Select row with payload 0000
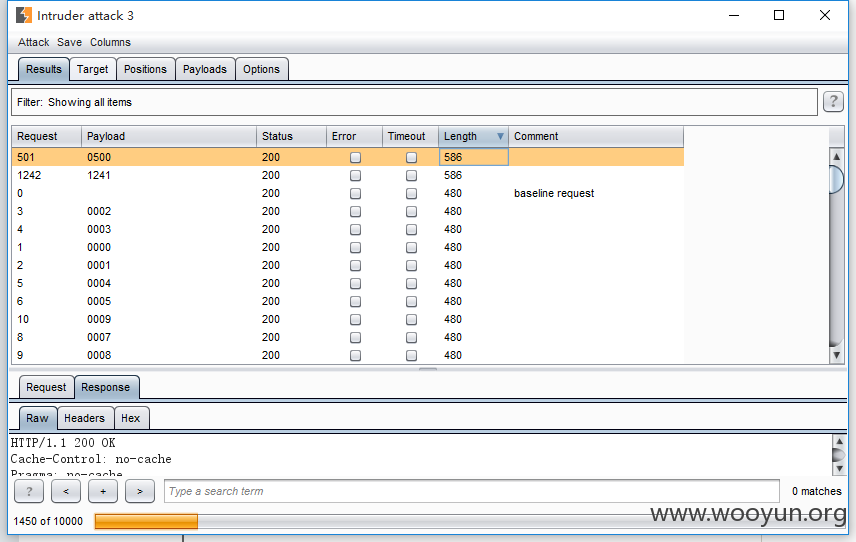This screenshot has width=856, height=542. coord(348,247)
